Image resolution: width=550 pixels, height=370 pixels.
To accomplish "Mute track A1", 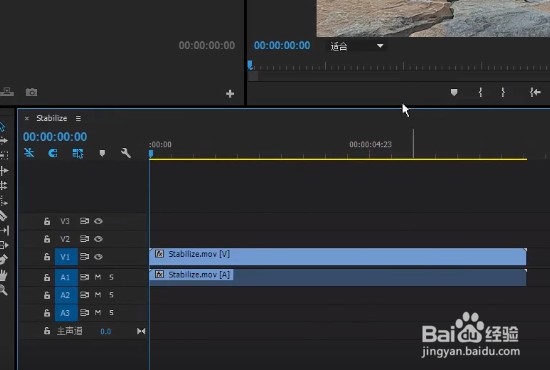I will [x=98, y=277].
